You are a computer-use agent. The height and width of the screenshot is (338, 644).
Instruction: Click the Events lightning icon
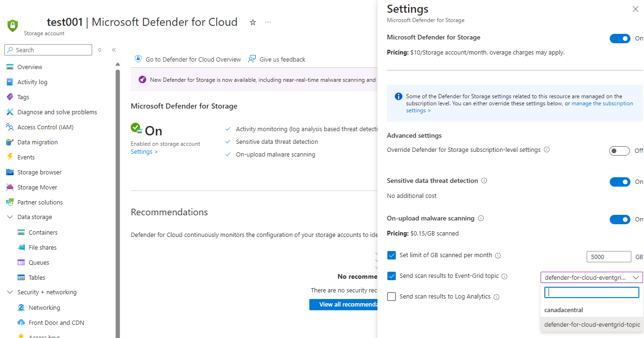[10, 157]
